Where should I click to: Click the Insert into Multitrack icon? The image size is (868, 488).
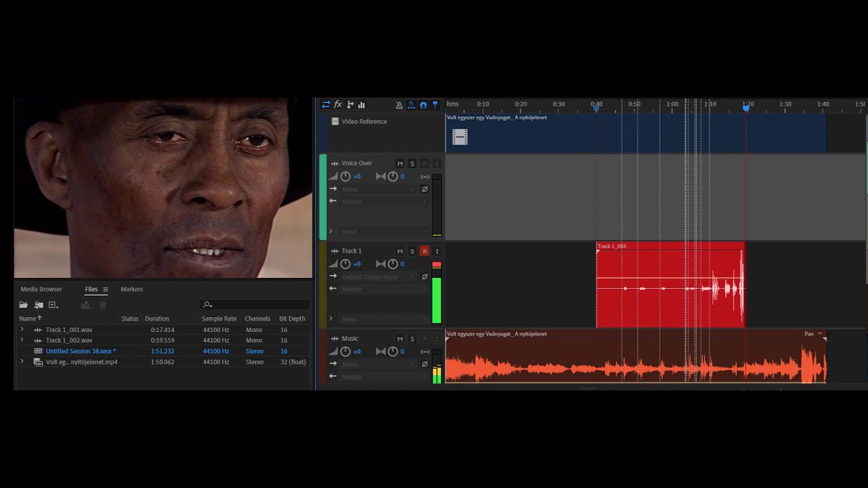tap(86, 305)
